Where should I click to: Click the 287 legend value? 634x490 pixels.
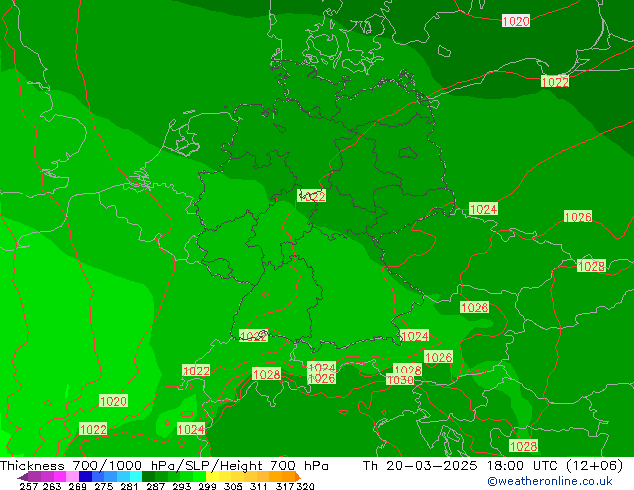155,486
